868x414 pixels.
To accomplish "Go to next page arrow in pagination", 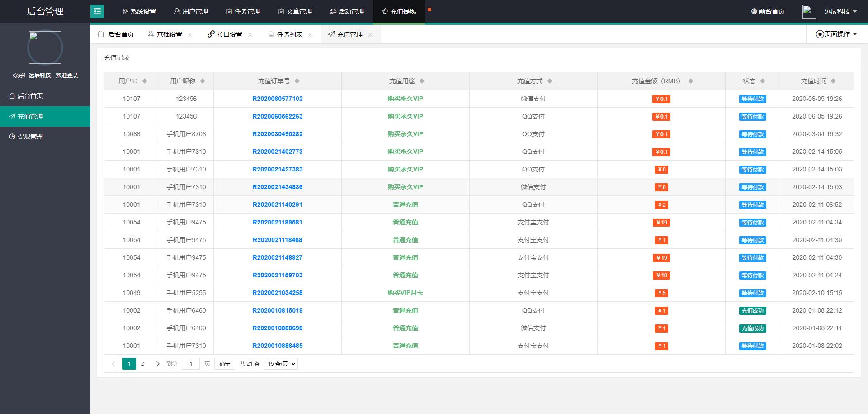I will click(x=158, y=364).
